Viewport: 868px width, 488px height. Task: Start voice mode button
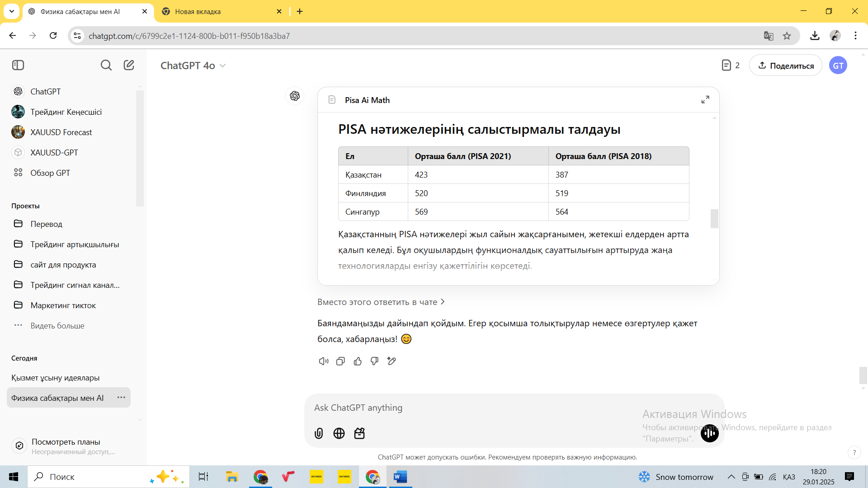click(709, 433)
